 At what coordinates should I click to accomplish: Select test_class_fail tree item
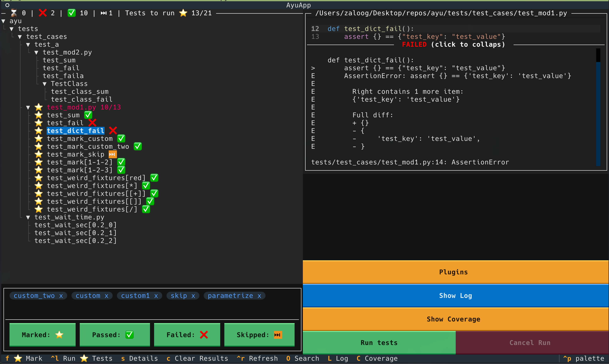point(82,99)
